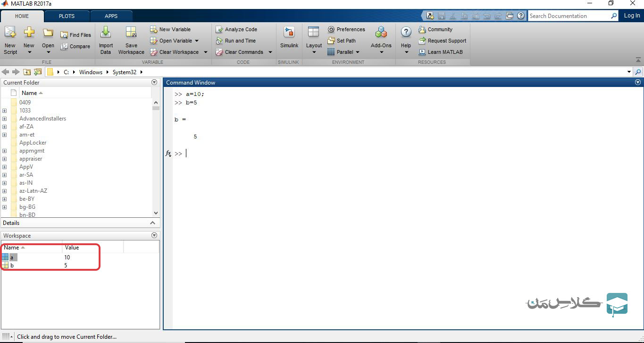Expand the Parallel dropdown

click(357, 52)
